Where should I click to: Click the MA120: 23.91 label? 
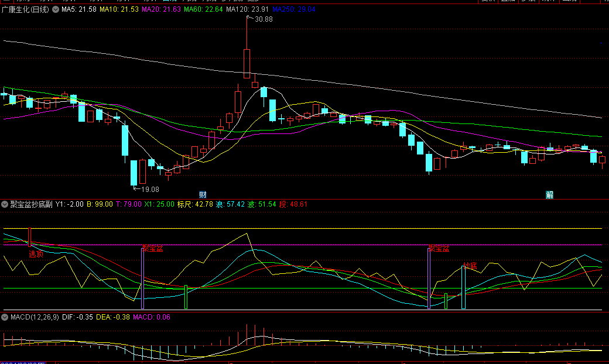pos(247,9)
